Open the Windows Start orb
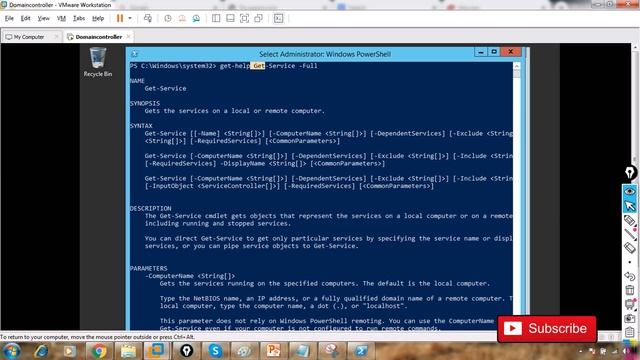Viewport: 640px width, 360px height. pos(11,351)
